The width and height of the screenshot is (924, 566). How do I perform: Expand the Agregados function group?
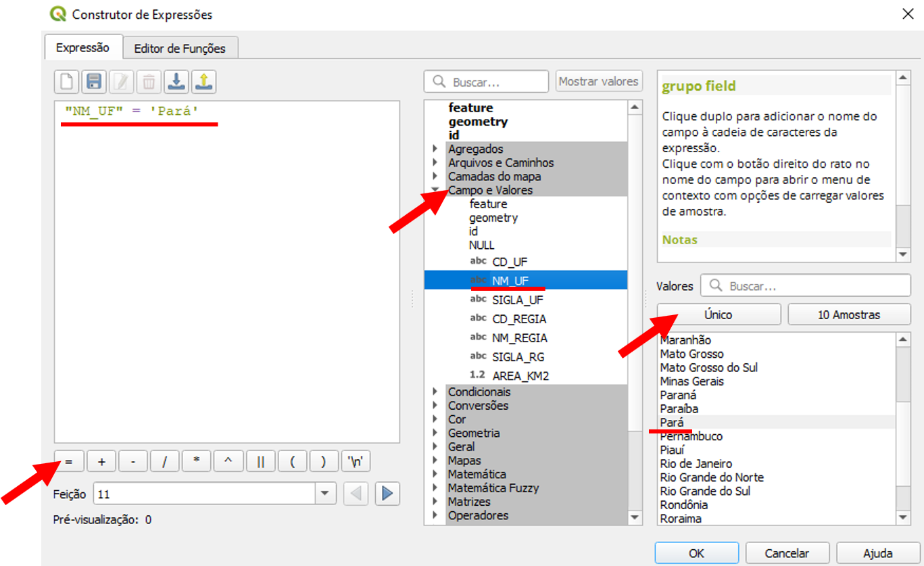pyautogui.click(x=435, y=149)
